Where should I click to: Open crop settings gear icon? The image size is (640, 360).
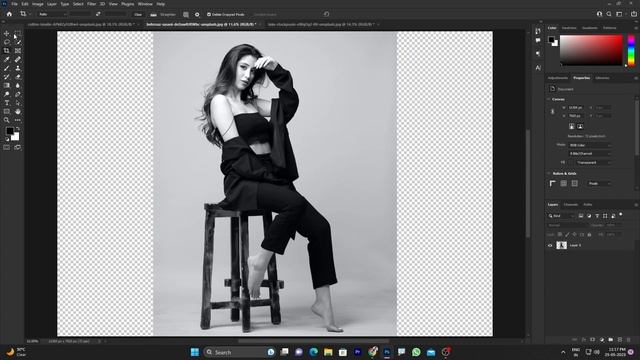click(x=197, y=14)
